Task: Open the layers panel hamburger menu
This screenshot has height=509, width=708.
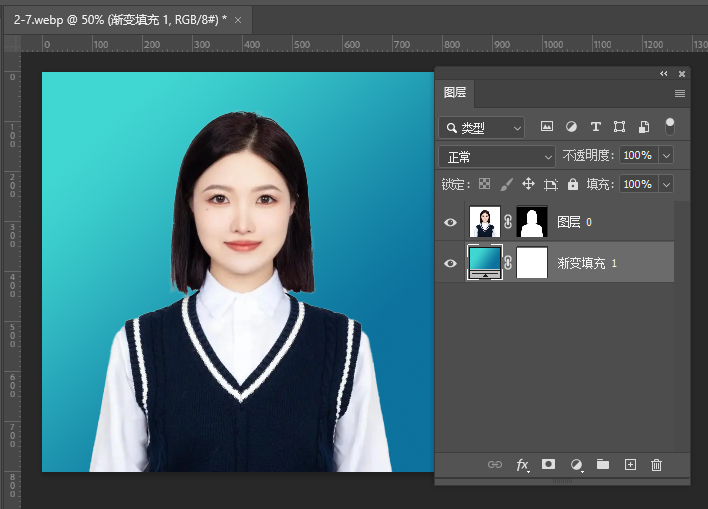Action: [x=680, y=93]
